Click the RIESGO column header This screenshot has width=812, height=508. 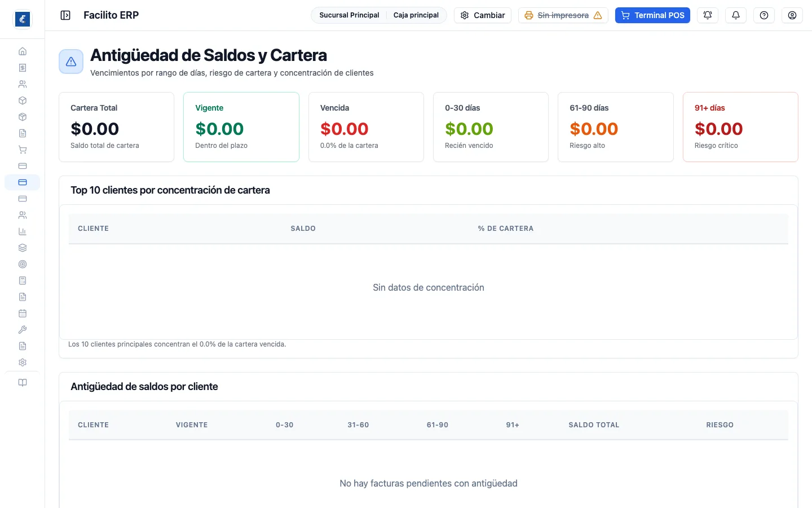coord(720,425)
